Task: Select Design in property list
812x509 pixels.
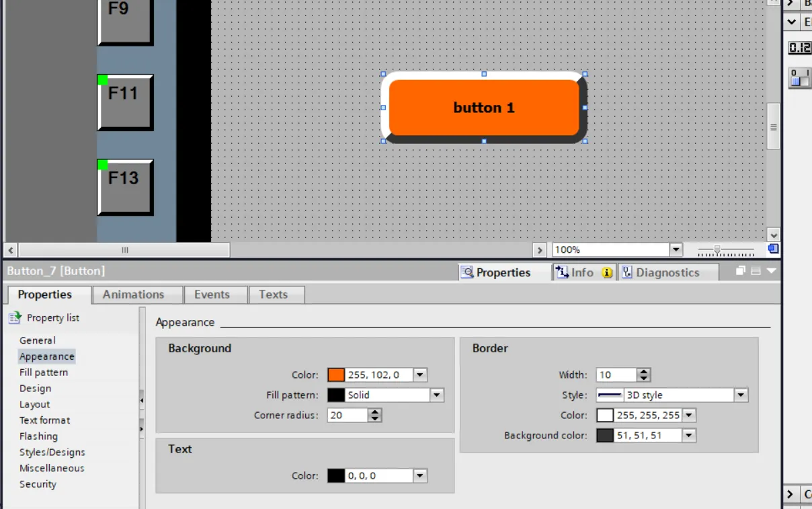Action: click(x=35, y=389)
